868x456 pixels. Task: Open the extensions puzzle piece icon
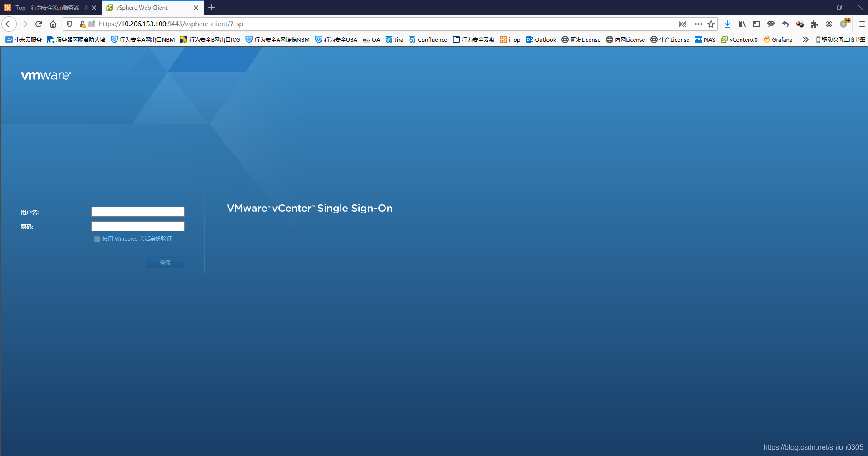(814, 24)
